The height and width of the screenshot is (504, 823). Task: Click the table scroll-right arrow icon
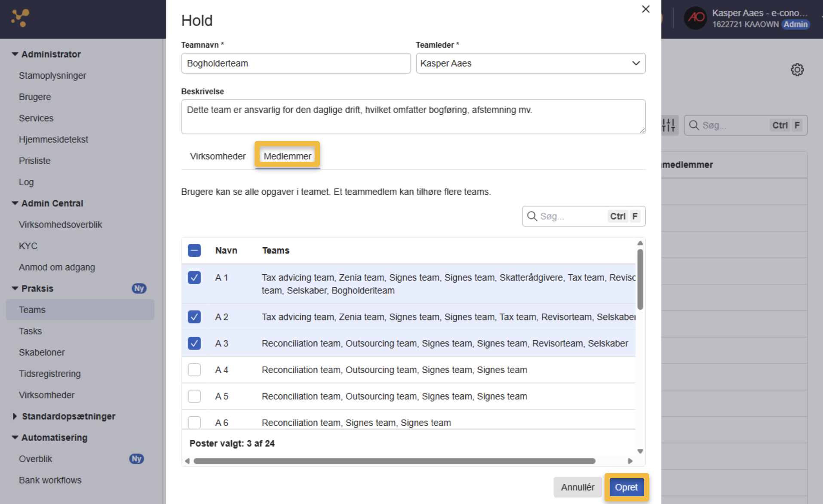point(630,461)
